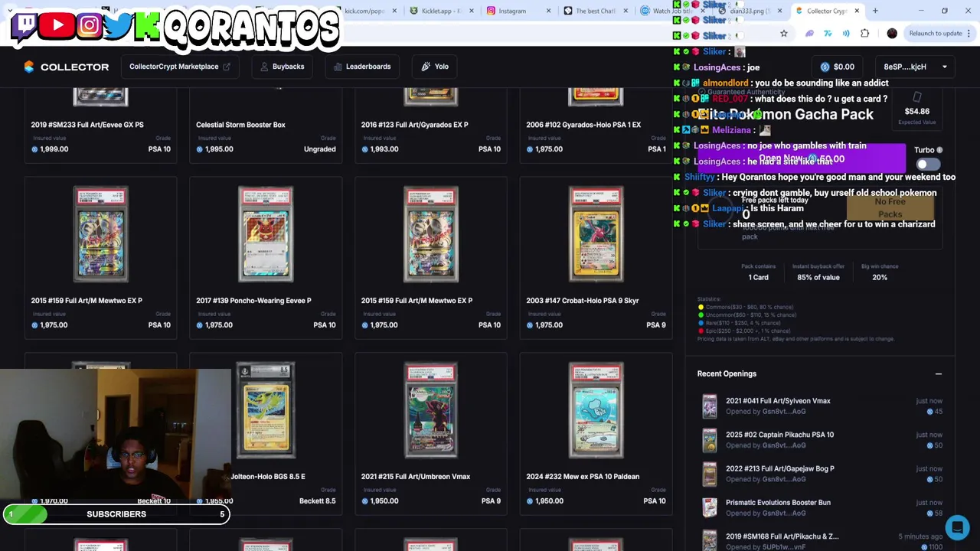Open the Mew ex PSA 10 Paldean card image
Image resolution: width=980 pixels, height=551 pixels.
point(596,411)
